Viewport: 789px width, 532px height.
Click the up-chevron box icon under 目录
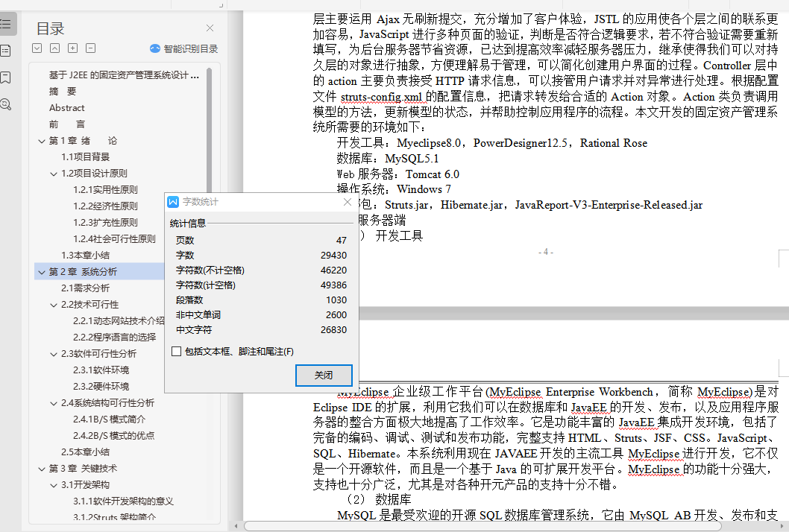tap(55, 48)
